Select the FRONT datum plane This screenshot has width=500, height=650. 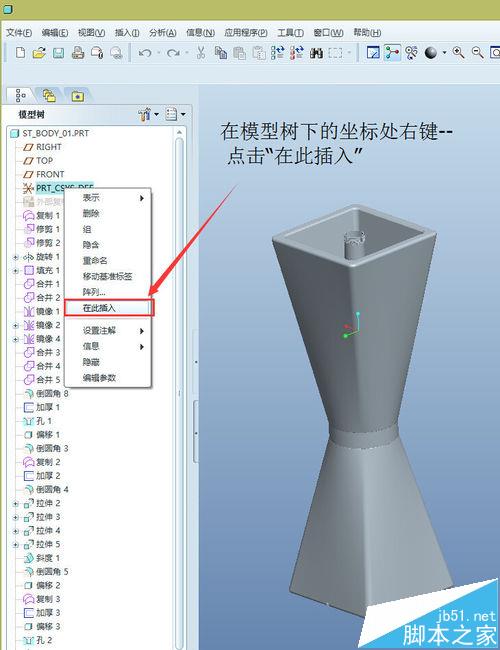tap(50, 174)
